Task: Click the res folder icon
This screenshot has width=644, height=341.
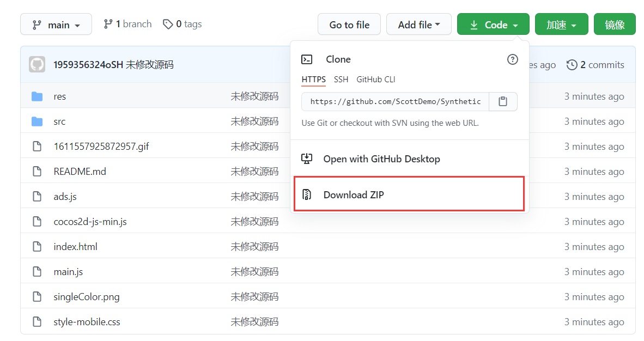Action: 37,96
